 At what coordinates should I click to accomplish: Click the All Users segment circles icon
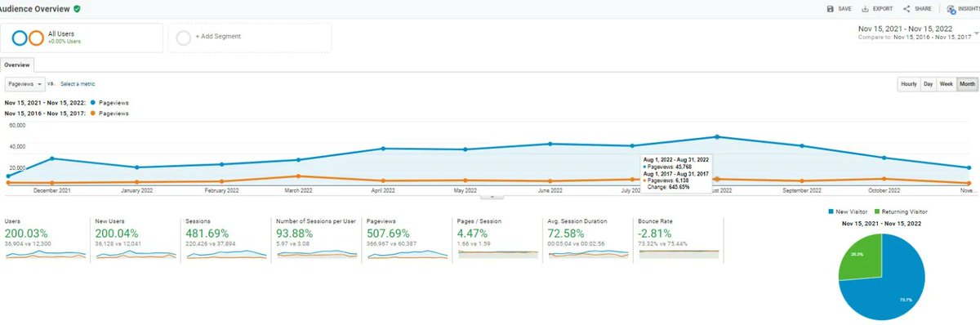click(x=27, y=38)
